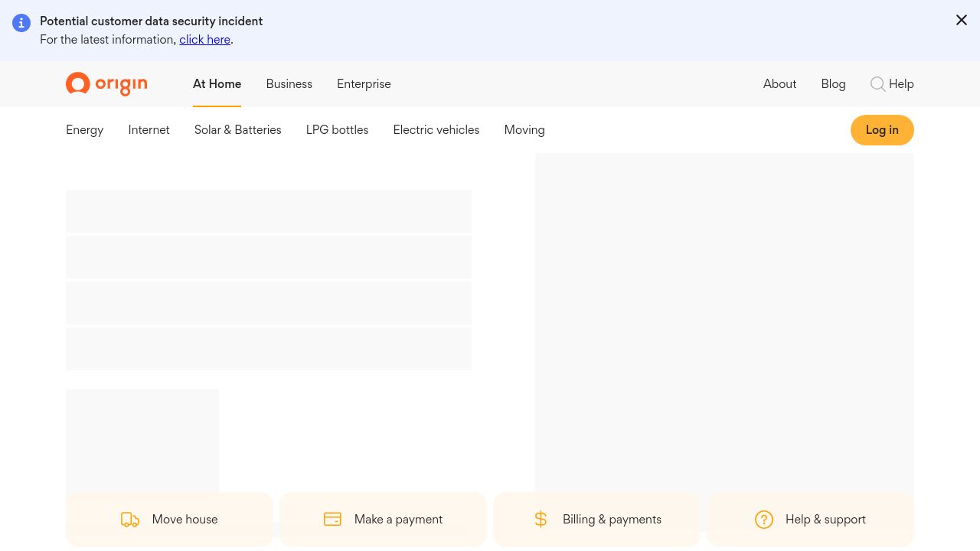This screenshot has width=980, height=551.
Task: Open the Blog link
Action: click(833, 84)
